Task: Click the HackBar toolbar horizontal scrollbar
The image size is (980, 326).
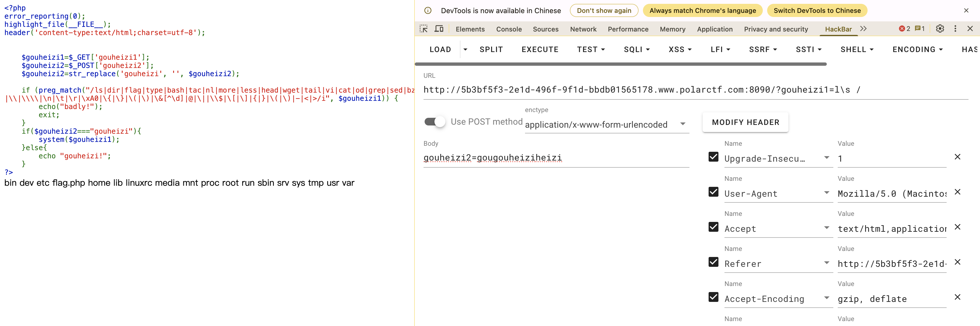Action: pyautogui.click(x=620, y=64)
